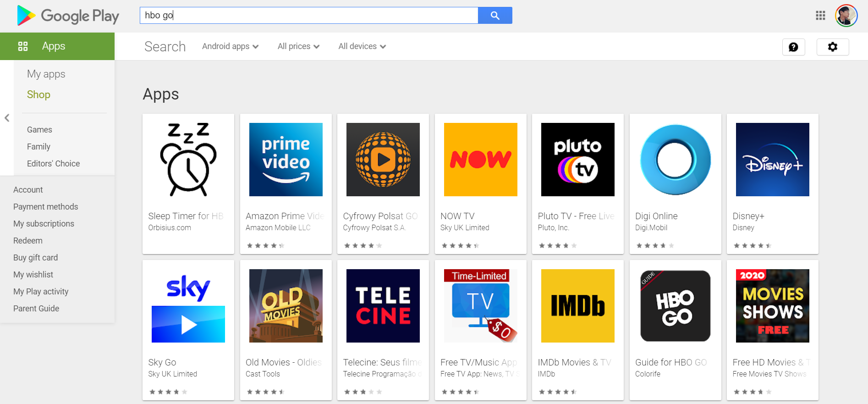
Task: Open My subscriptions
Action: pyautogui.click(x=44, y=224)
